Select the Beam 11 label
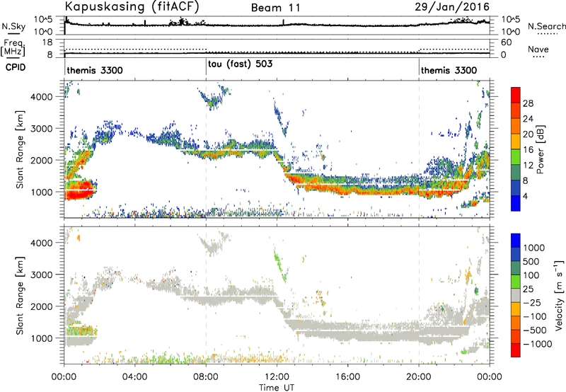This screenshot has height=392, width=566. tap(275, 8)
